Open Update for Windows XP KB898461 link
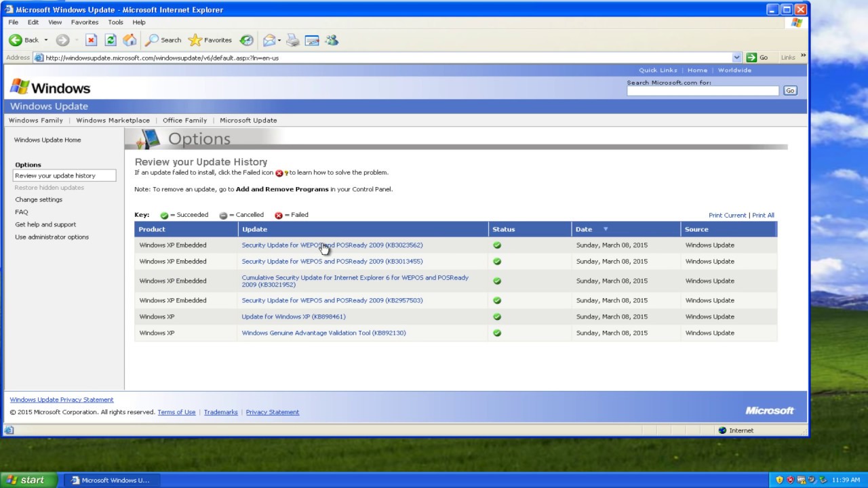The height and width of the screenshot is (488, 868). tap(294, 317)
